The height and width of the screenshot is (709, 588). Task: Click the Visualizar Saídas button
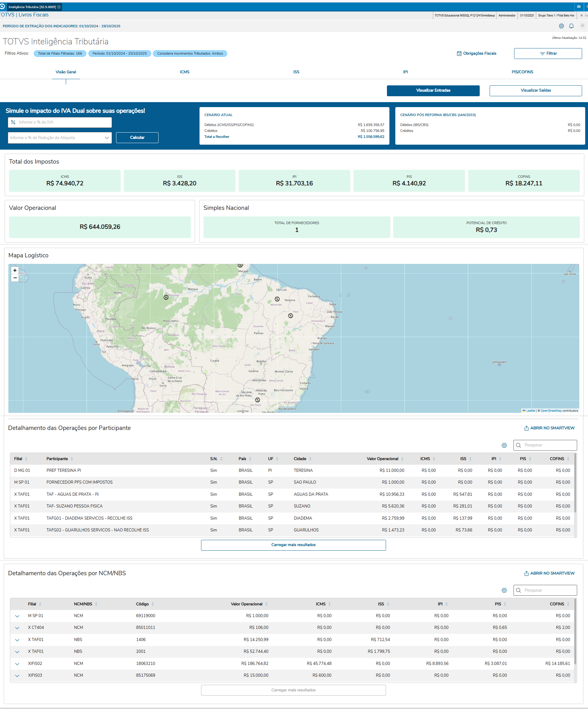pos(536,90)
